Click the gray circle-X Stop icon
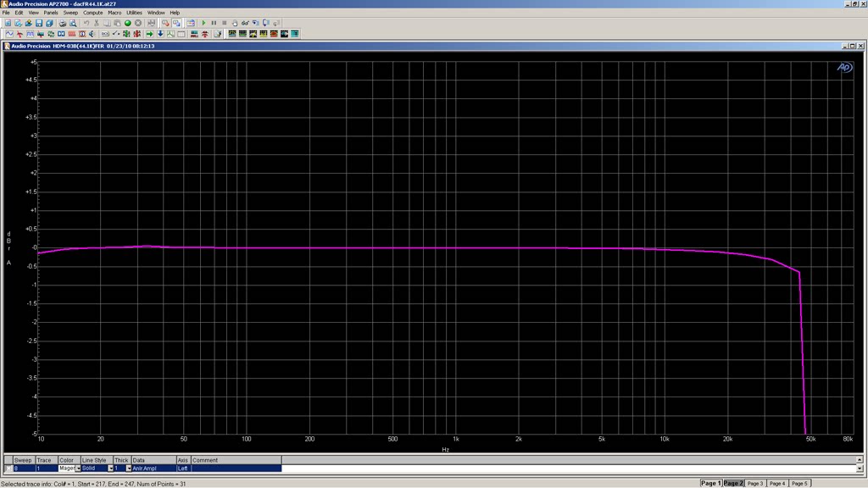 point(138,23)
